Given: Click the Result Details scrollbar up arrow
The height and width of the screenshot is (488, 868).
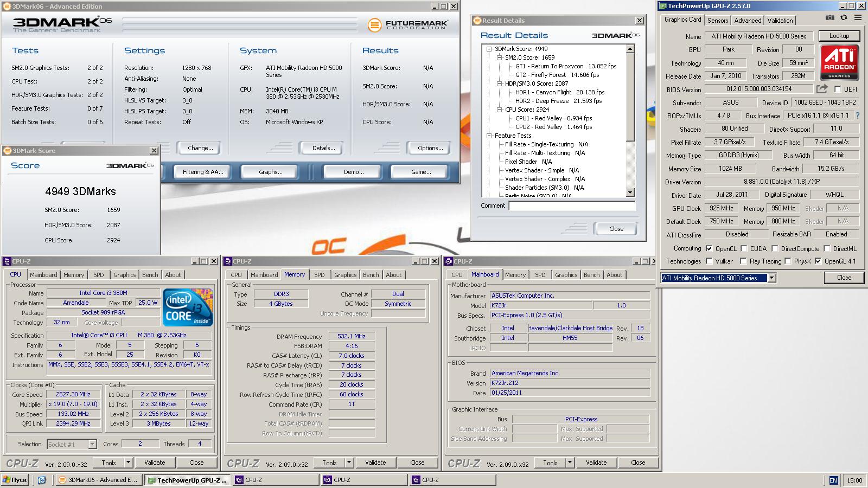Looking at the screenshot, I should (630, 49).
